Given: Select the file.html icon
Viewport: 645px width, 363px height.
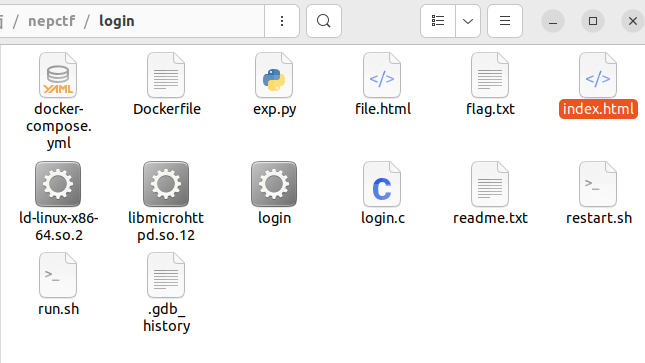Looking at the screenshot, I should pos(382,75).
